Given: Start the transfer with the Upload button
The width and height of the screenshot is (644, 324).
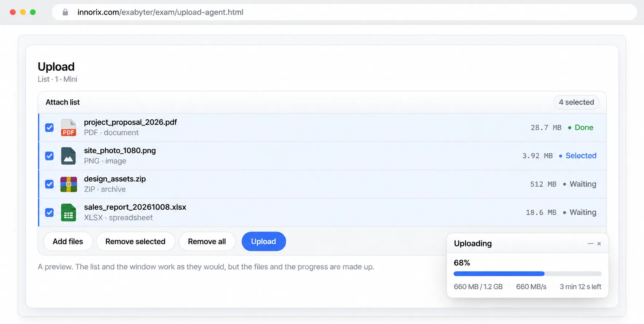Looking at the screenshot, I should (x=264, y=241).
